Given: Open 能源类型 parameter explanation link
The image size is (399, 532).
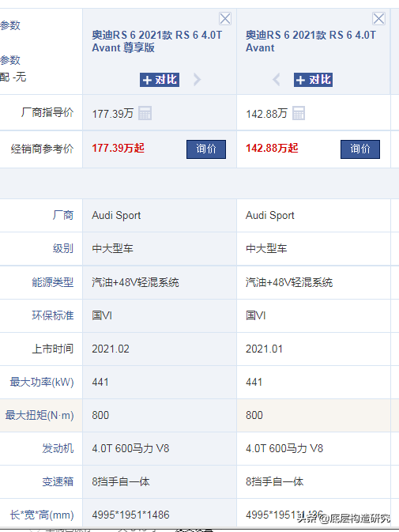Looking at the screenshot, I should click(x=53, y=282).
